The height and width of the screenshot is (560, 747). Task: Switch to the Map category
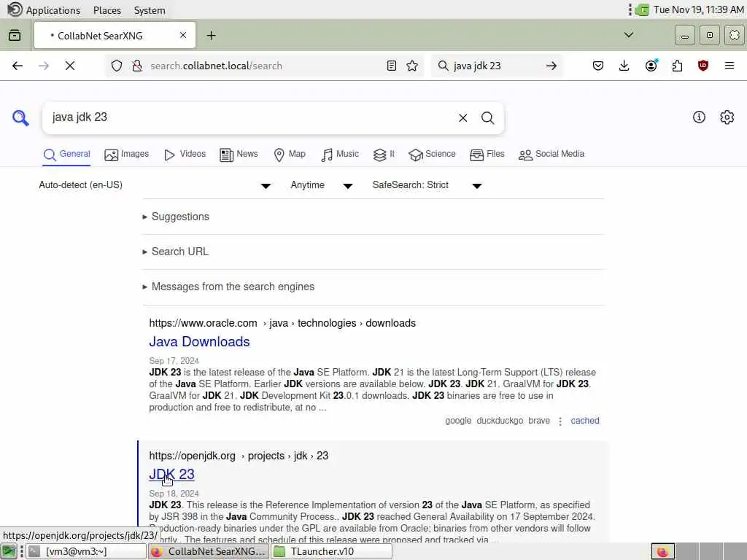[290, 155]
